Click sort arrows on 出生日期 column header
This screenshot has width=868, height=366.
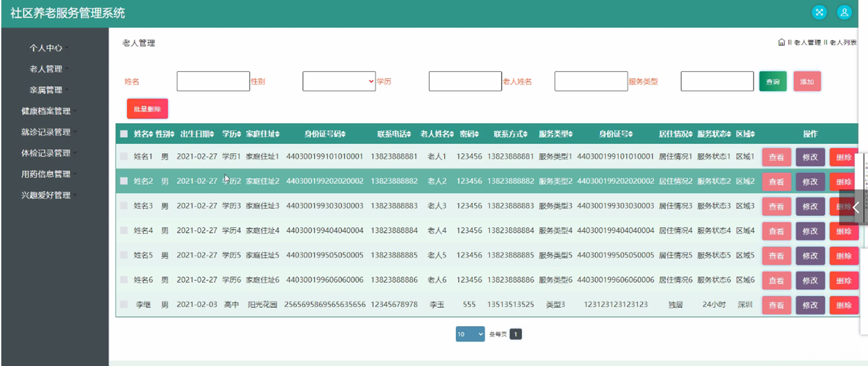point(213,134)
